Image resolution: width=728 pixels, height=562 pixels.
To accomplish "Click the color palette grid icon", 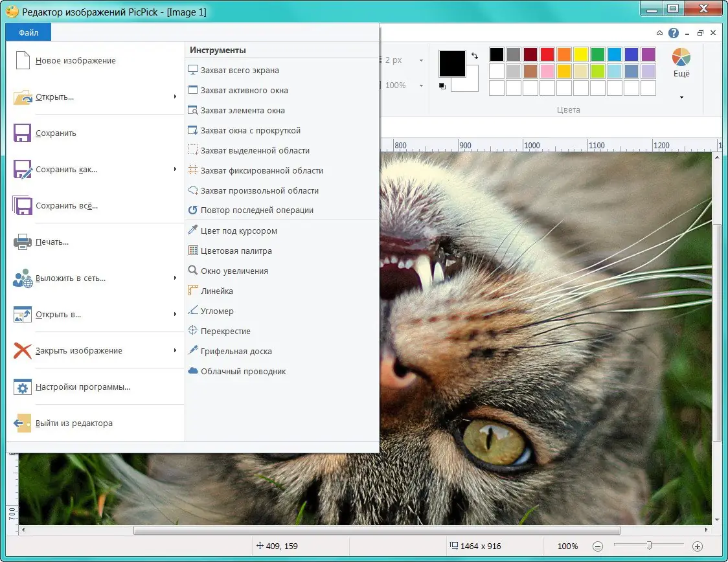I will (x=192, y=251).
